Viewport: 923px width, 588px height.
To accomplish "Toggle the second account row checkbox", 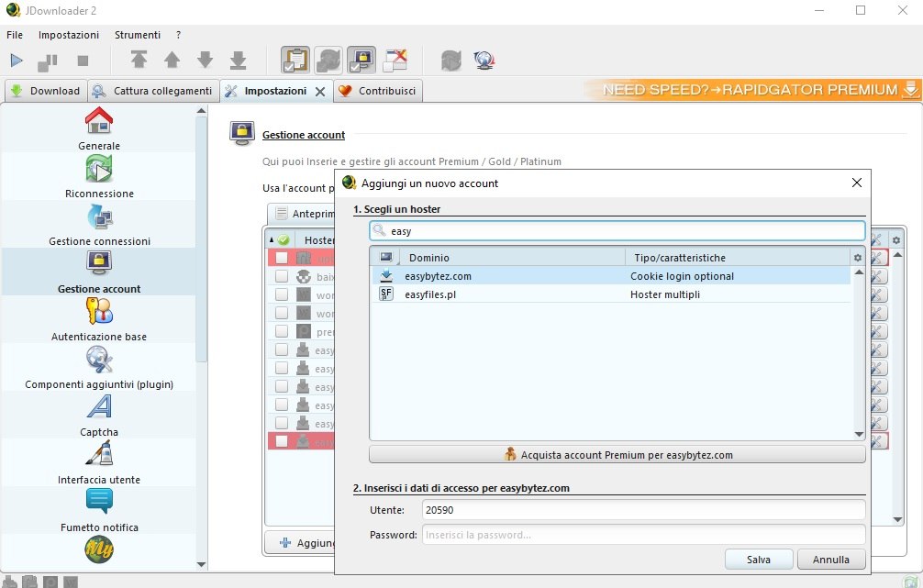I will 282,276.
